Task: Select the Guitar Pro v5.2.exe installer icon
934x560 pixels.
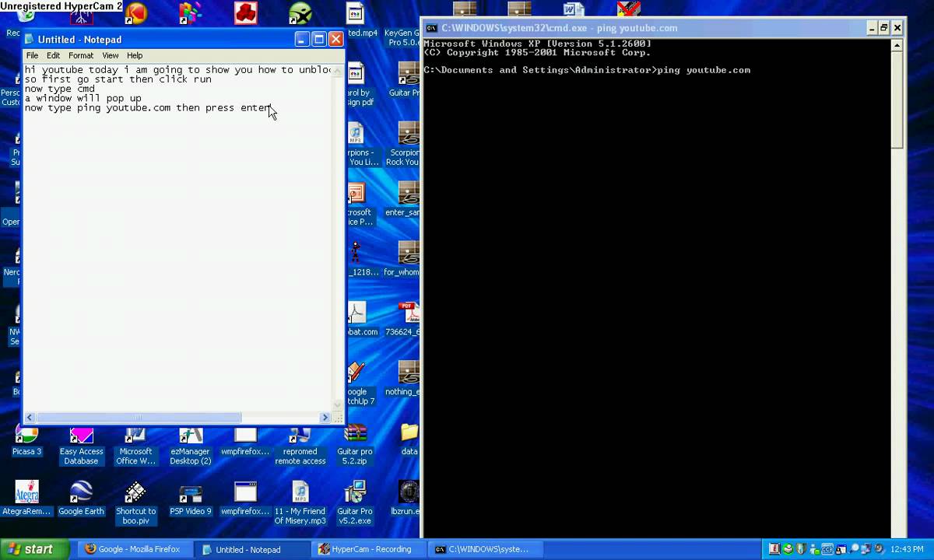Action: click(x=355, y=503)
